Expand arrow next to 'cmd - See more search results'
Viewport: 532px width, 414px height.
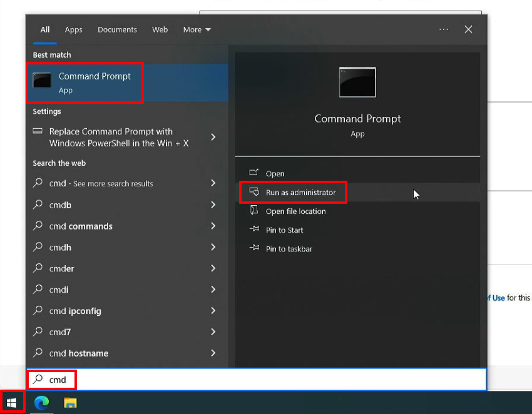click(x=213, y=183)
